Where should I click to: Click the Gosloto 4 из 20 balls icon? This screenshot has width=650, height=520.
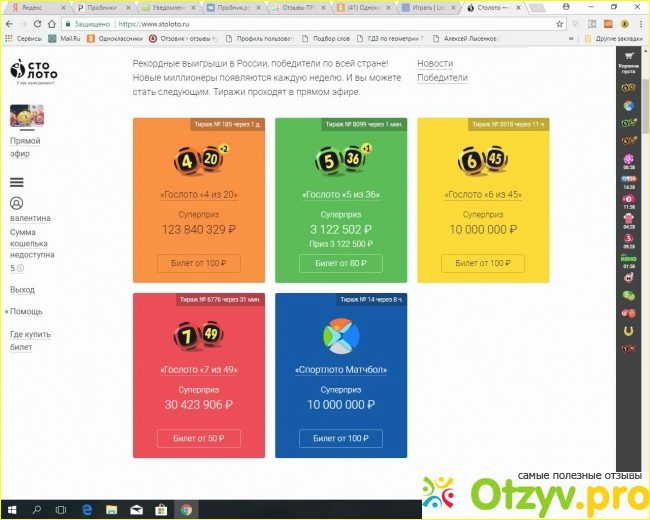198,159
